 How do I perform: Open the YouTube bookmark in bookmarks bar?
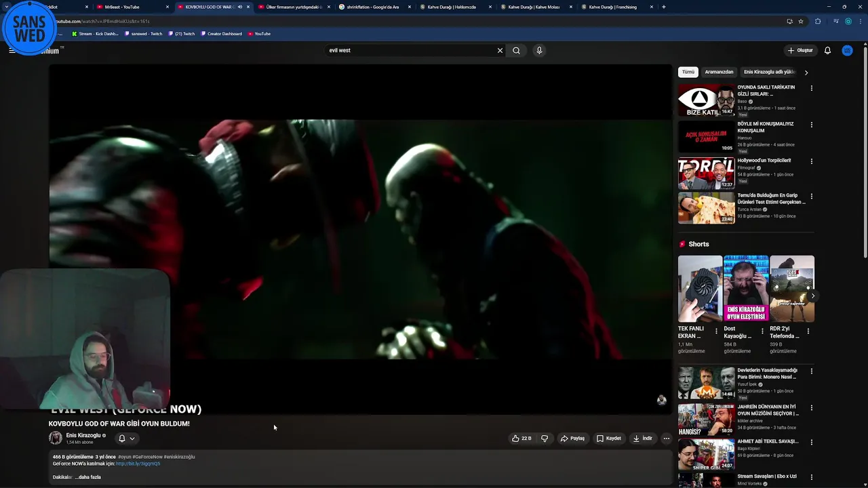[x=260, y=34]
